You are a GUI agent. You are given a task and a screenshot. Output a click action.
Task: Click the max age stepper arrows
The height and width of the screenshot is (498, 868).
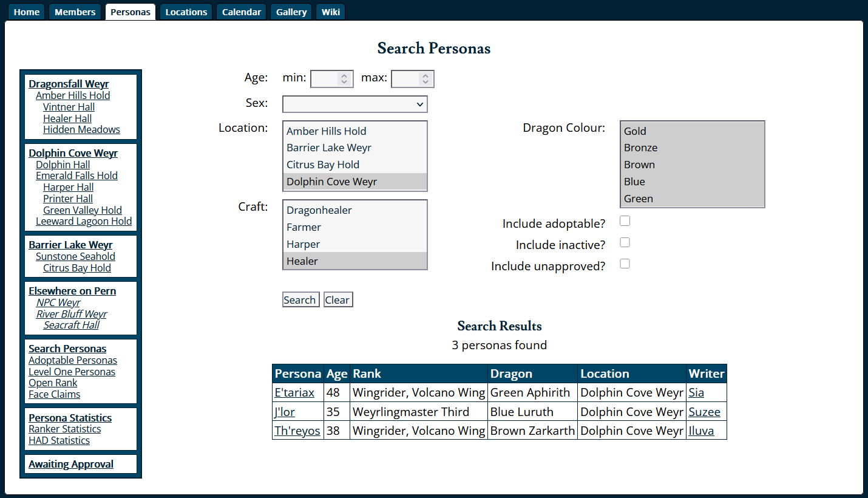[426, 79]
